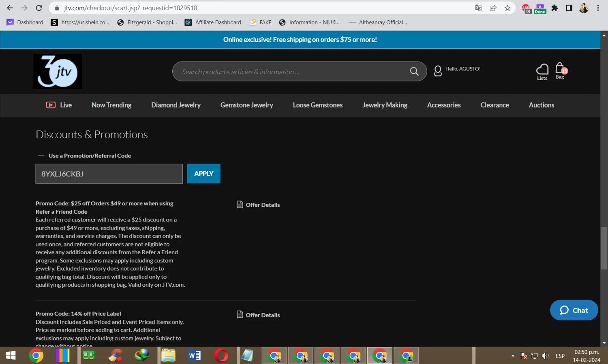Launch Opera browser from taskbar
Image resolution: width=608 pixels, height=364 pixels.
tap(221, 355)
